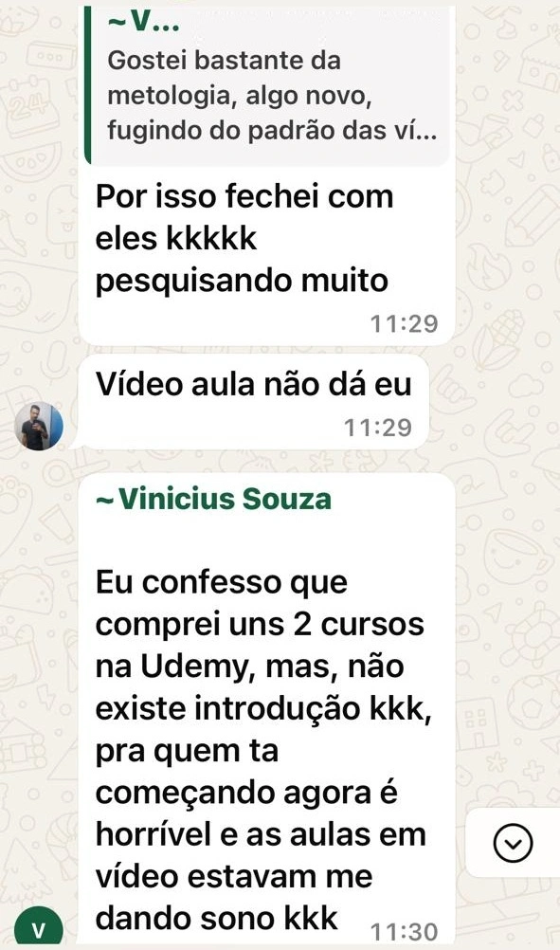560x950 pixels.
Task: Tap the começando agora é line
Action: (x=246, y=793)
